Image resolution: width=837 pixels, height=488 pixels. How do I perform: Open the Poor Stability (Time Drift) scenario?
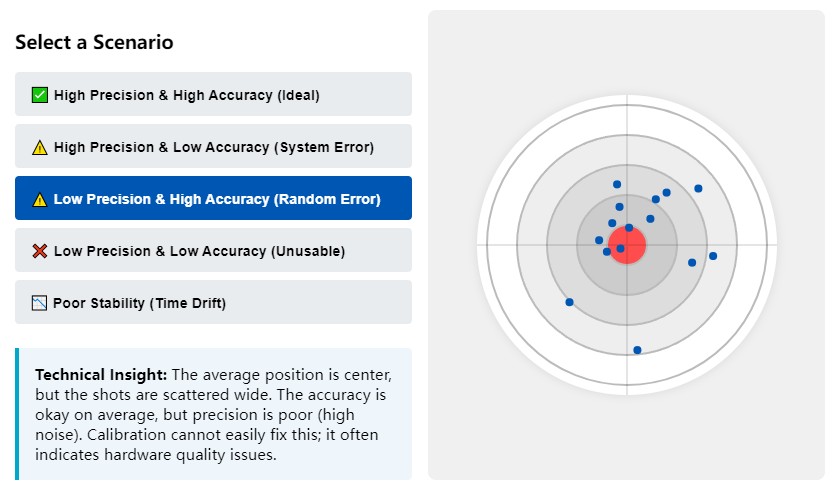pos(213,303)
